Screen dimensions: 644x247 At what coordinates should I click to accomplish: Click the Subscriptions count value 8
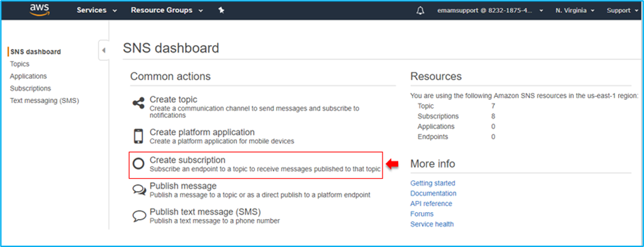(x=493, y=117)
